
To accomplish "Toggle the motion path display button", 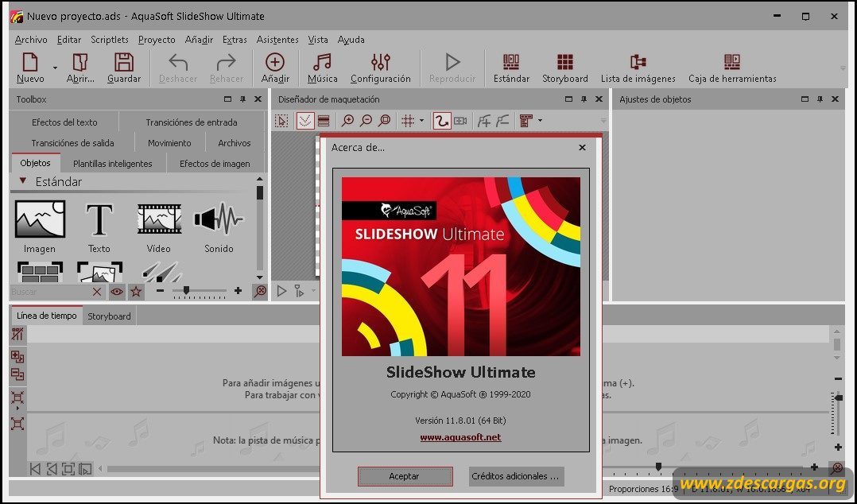I will (305, 121).
